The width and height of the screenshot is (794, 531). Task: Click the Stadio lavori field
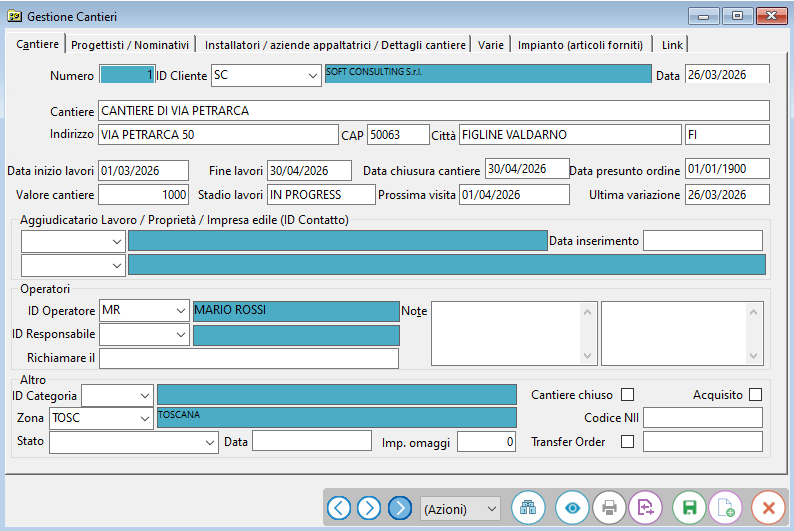(x=321, y=195)
